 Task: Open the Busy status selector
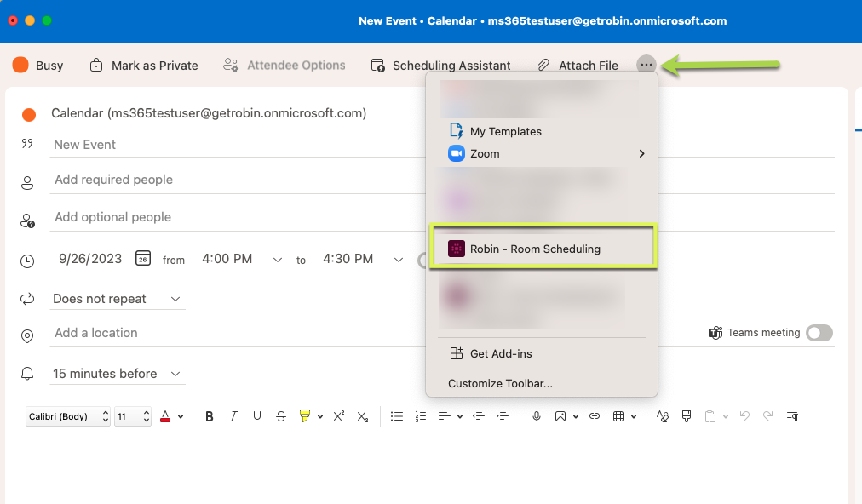pos(38,66)
